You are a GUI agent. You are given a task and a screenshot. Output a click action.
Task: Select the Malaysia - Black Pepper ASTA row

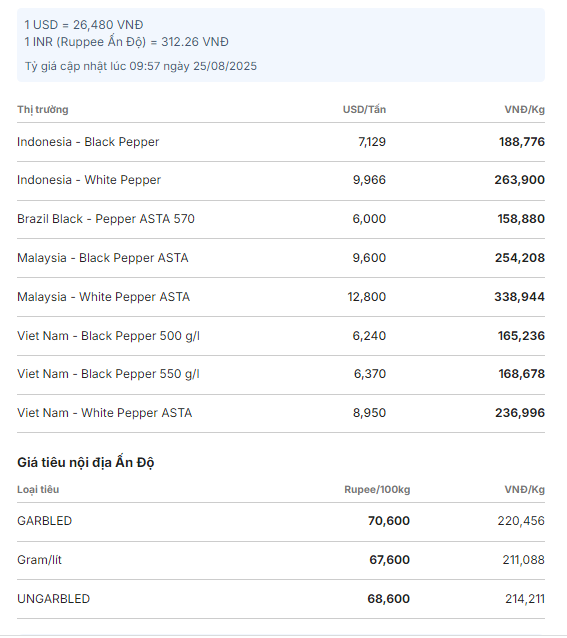[281, 258]
